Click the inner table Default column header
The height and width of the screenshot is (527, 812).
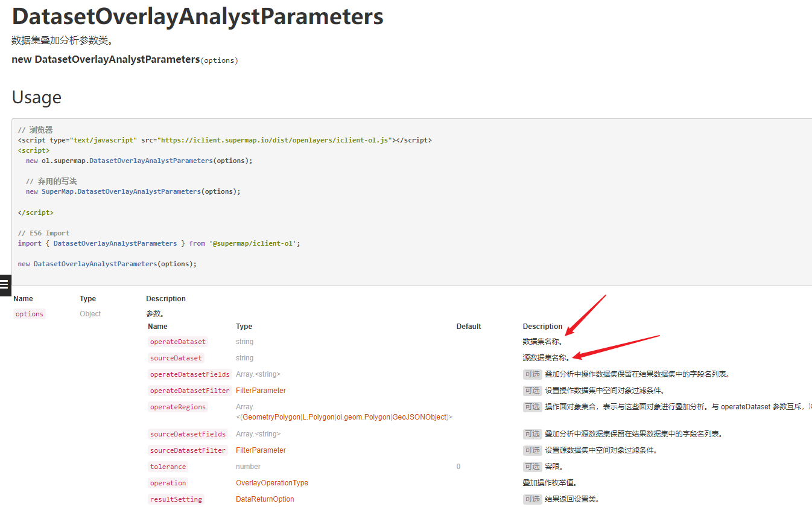[469, 327]
